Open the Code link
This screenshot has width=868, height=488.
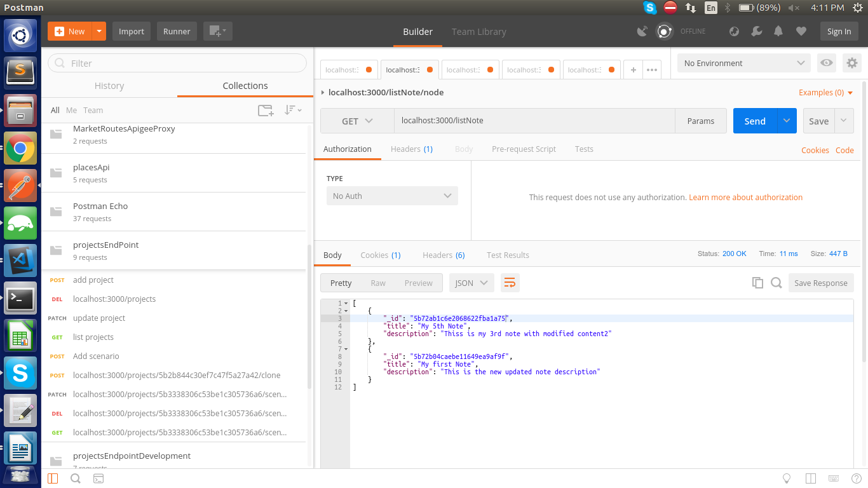[x=844, y=150]
